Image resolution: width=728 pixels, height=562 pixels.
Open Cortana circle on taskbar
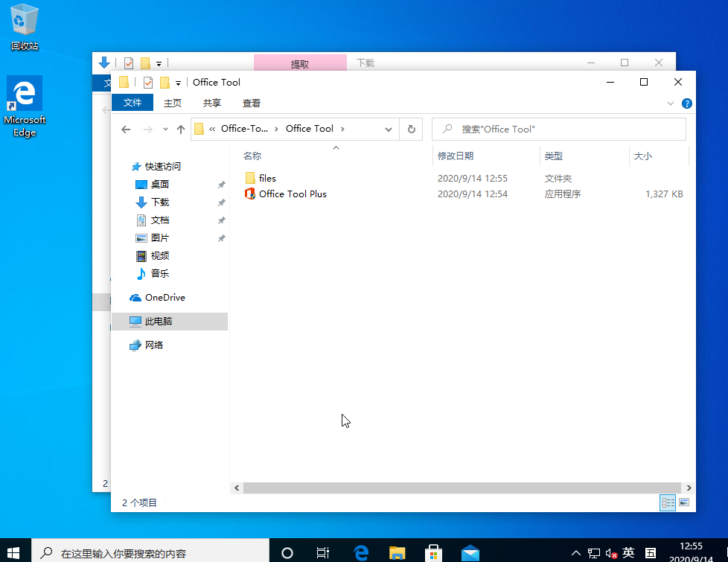click(287, 553)
